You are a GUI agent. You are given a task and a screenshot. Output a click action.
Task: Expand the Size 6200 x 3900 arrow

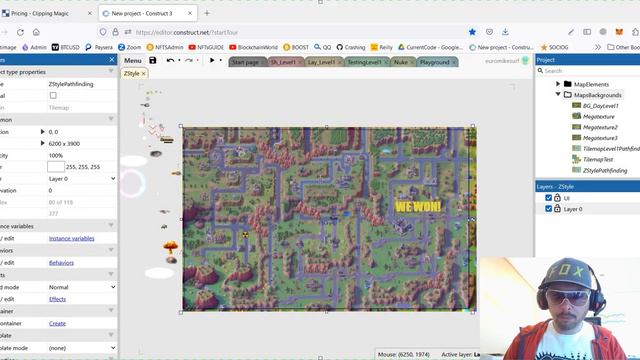(42, 144)
